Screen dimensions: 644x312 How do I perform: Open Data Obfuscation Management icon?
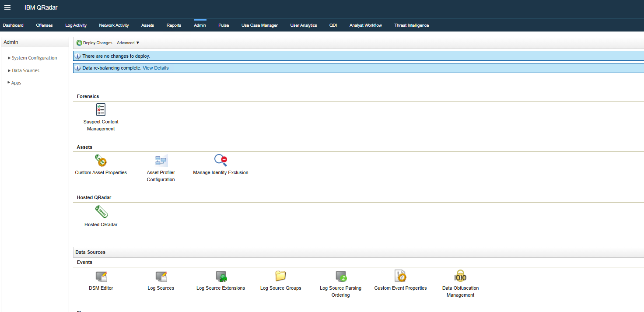click(460, 276)
